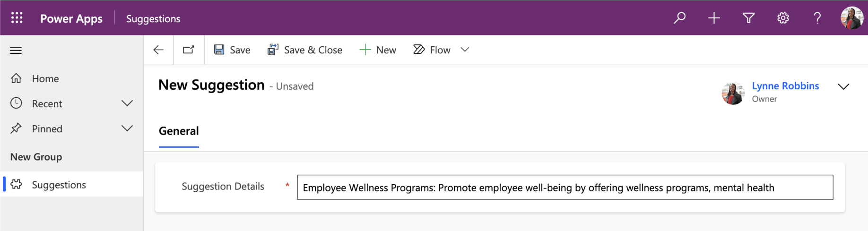Click the quick create plus icon
This screenshot has width=868, height=231.
tap(714, 18)
